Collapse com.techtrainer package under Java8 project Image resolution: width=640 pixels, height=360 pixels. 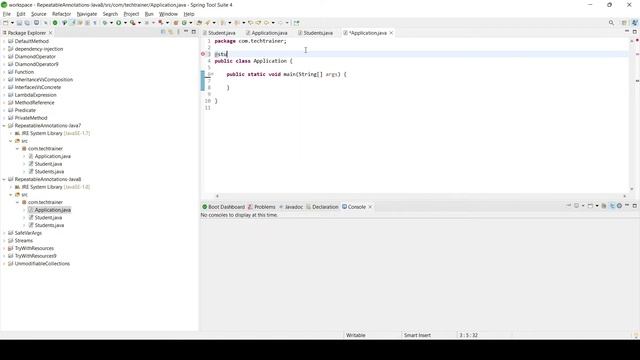[x=18, y=202]
